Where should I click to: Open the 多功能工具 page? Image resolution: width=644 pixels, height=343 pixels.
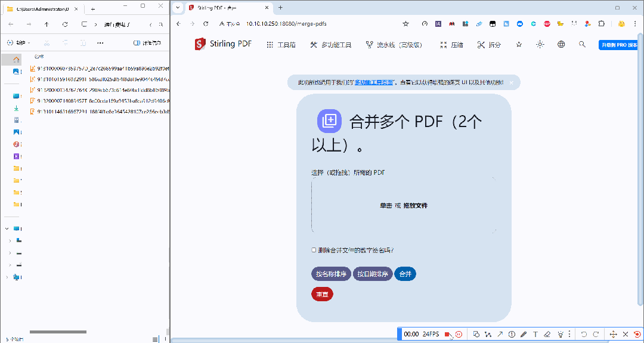[331, 45]
